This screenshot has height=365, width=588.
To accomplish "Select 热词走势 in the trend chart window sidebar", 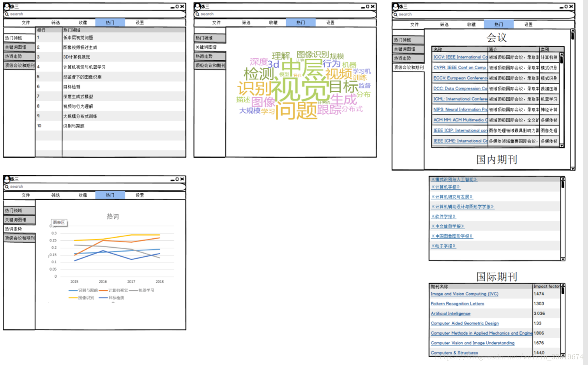I will click(x=19, y=229).
